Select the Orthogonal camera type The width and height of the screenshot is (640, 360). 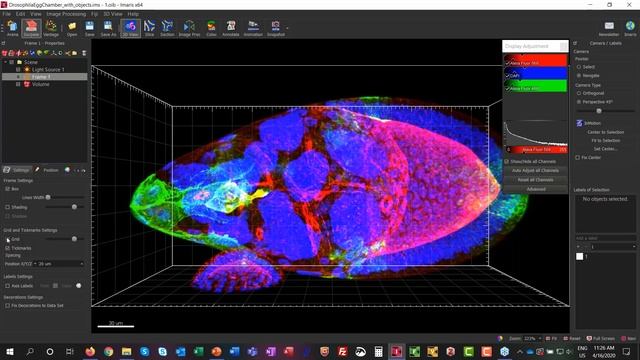(x=579, y=93)
